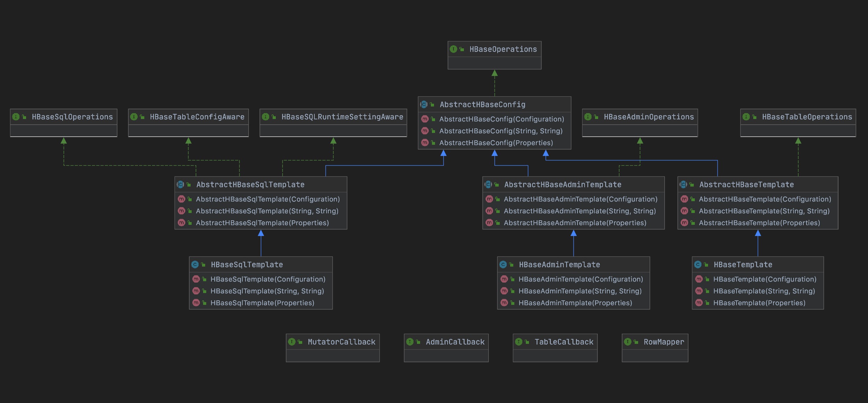Screen dimensions: 868x403
Task: Select HBaseTemplate(Properties) constructor
Action: [x=759, y=303]
